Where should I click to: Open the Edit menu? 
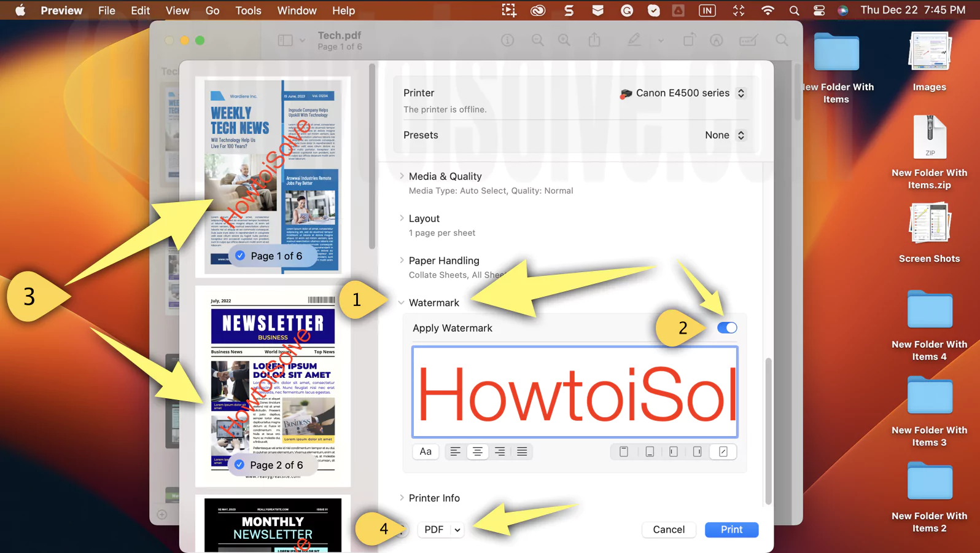[x=140, y=10]
